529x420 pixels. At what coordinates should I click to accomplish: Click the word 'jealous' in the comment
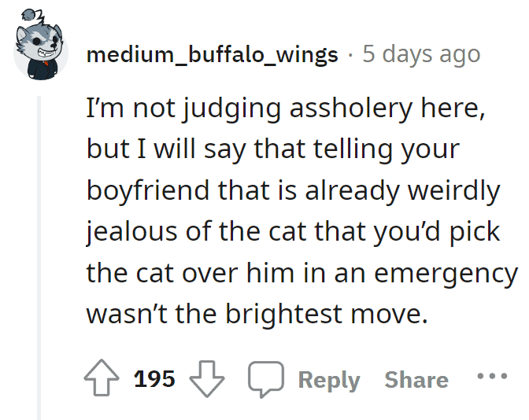[x=132, y=232]
